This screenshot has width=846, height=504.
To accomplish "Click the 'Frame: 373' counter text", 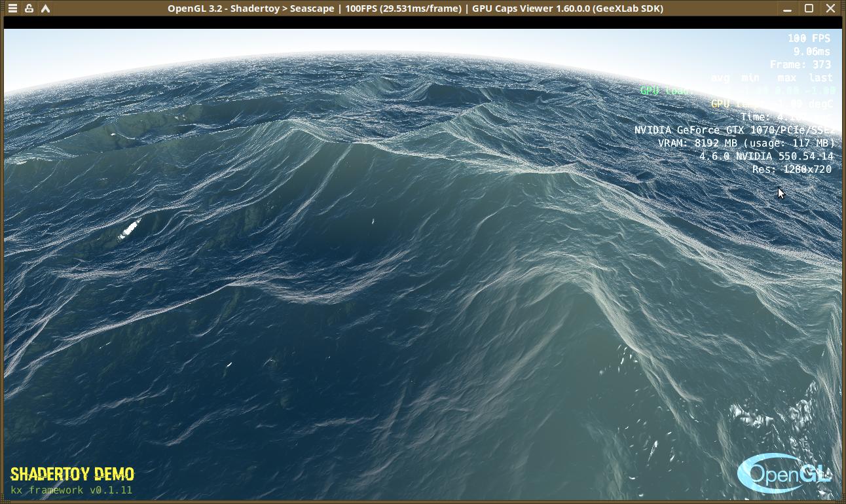I will point(801,65).
